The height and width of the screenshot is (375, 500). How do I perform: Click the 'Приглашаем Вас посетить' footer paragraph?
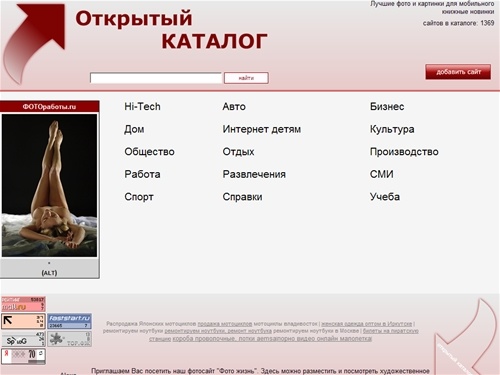tap(260, 371)
